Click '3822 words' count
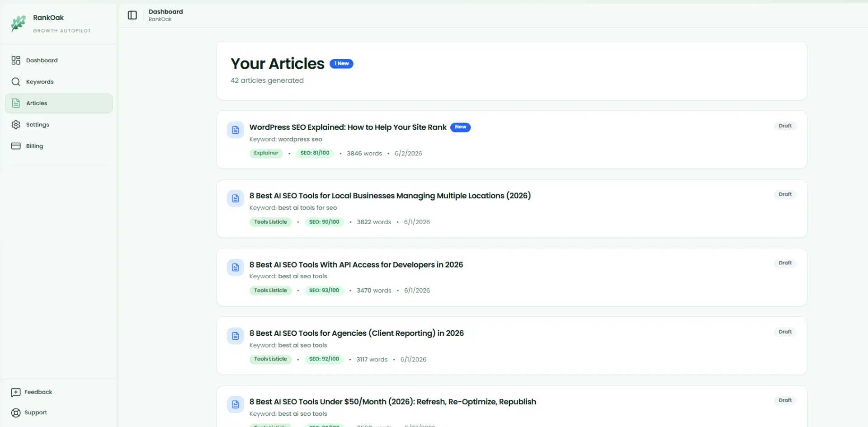 tap(374, 222)
